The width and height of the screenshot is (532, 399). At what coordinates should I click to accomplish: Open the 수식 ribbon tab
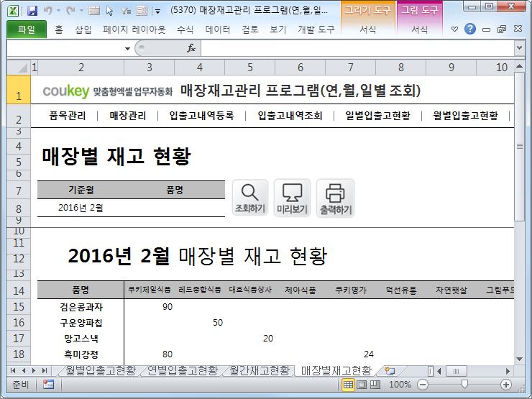pyautogui.click(x=185, y=29)
